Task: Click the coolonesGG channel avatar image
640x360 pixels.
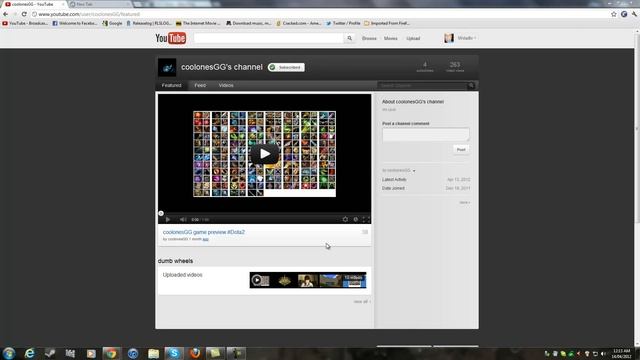Action: 167,67
